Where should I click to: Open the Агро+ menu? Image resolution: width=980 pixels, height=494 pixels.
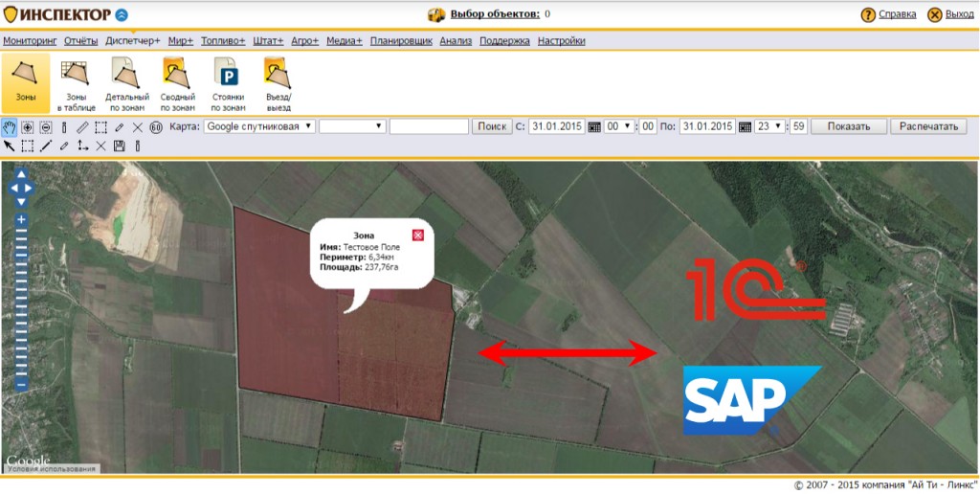tap(305, 41)
